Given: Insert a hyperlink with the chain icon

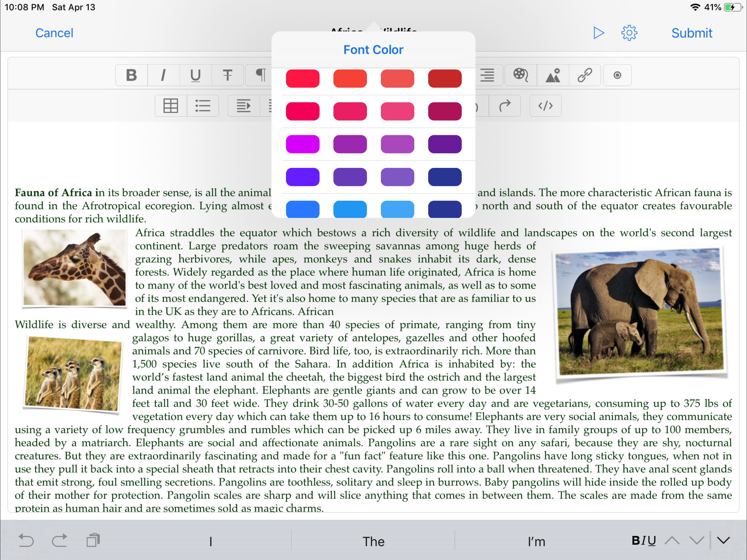Looking at the screenshot, I should pos(585,75).
